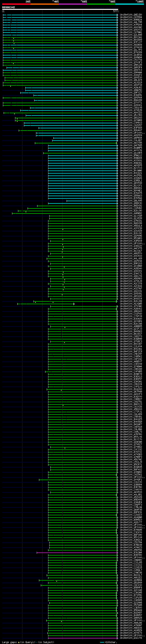Select the UniRef100_A6VM33 label
Viewport: 146px width, 644px height.
pos(131,492)
